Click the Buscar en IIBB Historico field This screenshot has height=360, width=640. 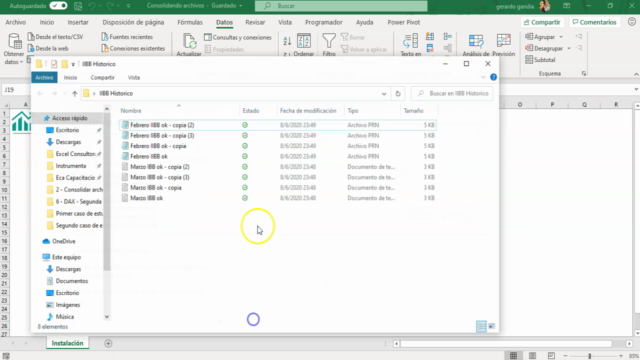coord(452,93)
